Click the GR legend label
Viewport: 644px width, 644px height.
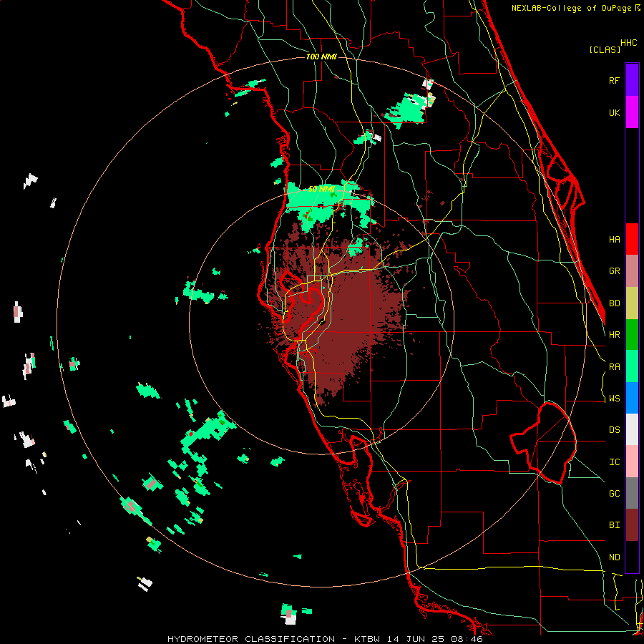[x=614, y=271]
